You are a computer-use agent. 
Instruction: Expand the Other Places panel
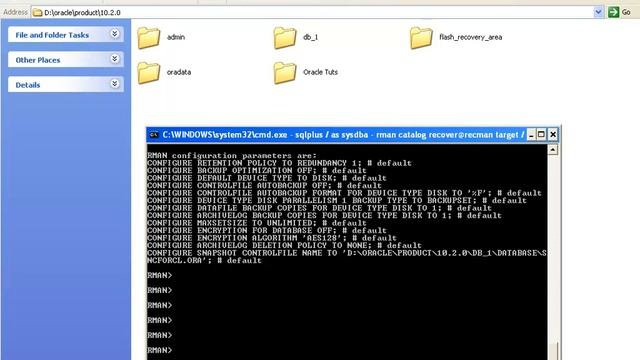pyautogui.click(x=115, y=59)
